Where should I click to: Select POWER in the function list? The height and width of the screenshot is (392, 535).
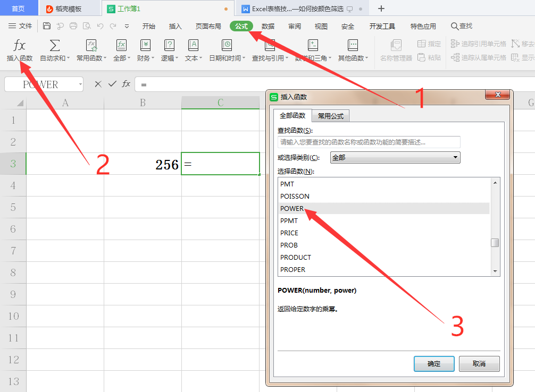tap(319, 208)
